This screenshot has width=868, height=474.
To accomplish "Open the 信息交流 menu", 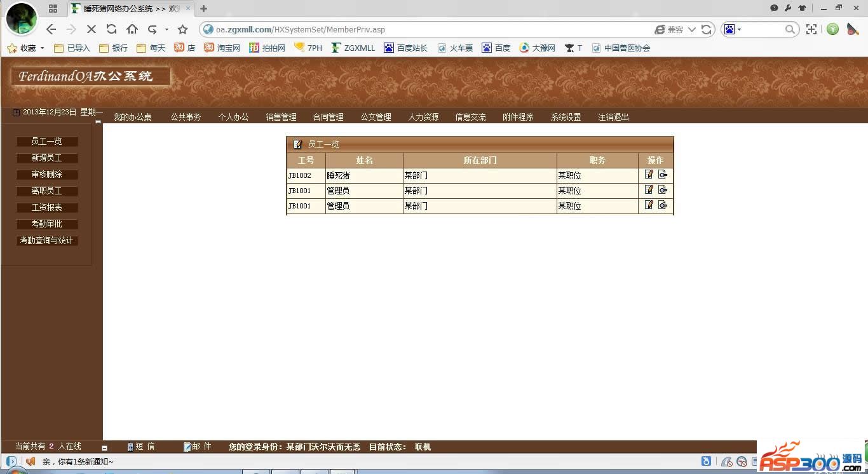I will (x=470, y=117).
